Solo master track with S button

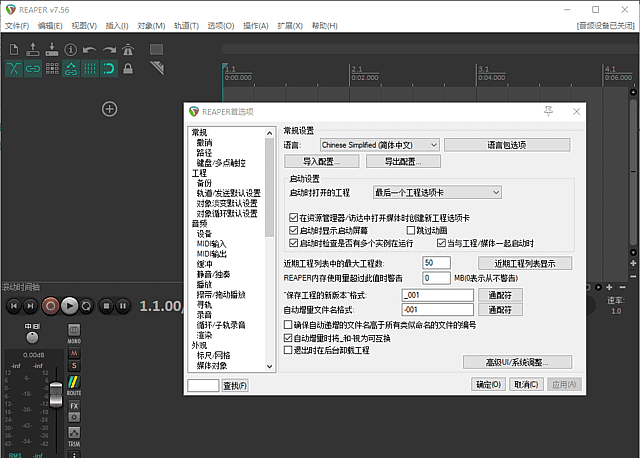tap(74, 366)
